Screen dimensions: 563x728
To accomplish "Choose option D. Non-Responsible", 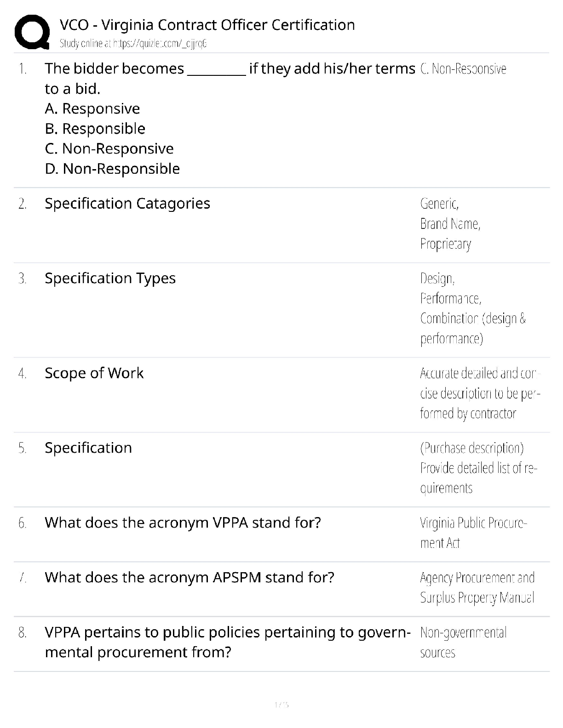I will (112, 169).
